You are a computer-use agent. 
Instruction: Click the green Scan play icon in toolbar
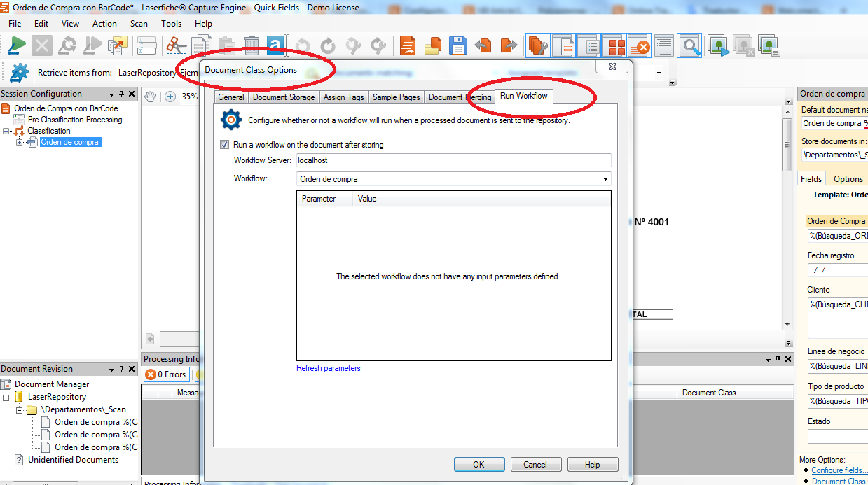pos(17,46)
